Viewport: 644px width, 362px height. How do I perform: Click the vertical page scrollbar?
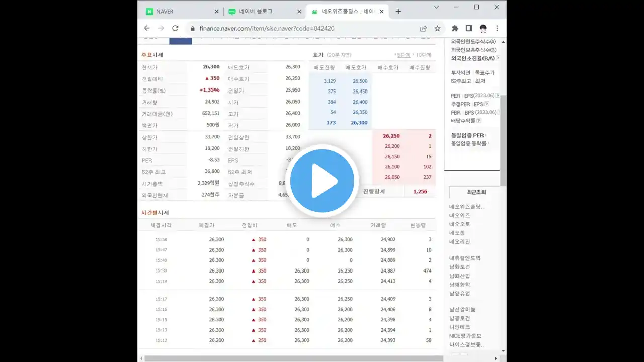(x=503, y=140)
